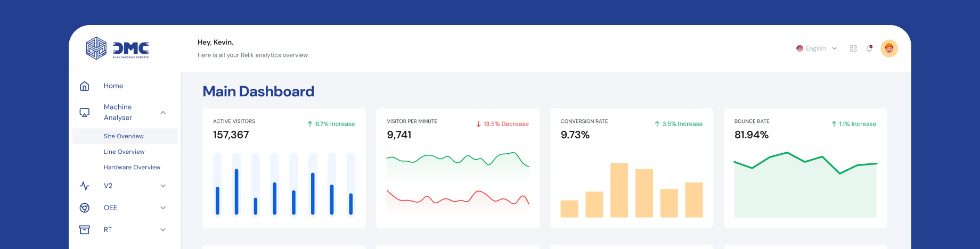Click the BOUNCE RATE card label
Screen dimensions: 980x249
pos(752,121)
